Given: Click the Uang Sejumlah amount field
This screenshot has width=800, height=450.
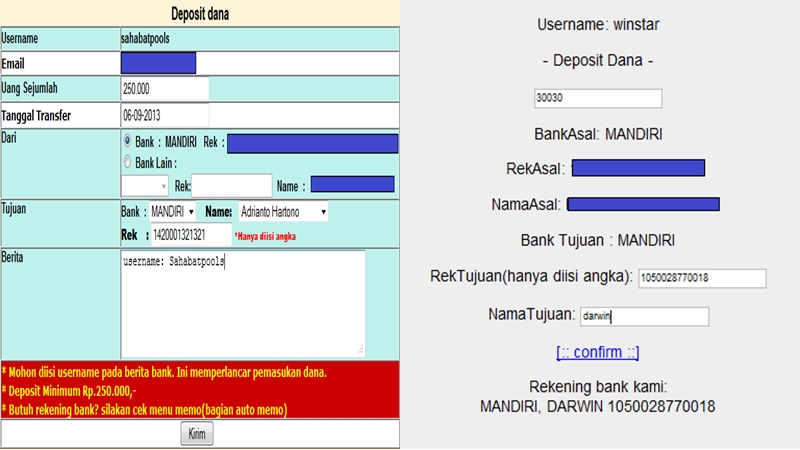Looking at the screenshot, I should point(164,89).
